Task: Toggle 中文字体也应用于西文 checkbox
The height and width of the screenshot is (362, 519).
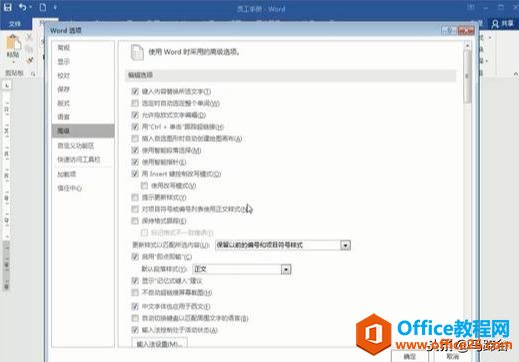Action: click(x=135, y=306)
